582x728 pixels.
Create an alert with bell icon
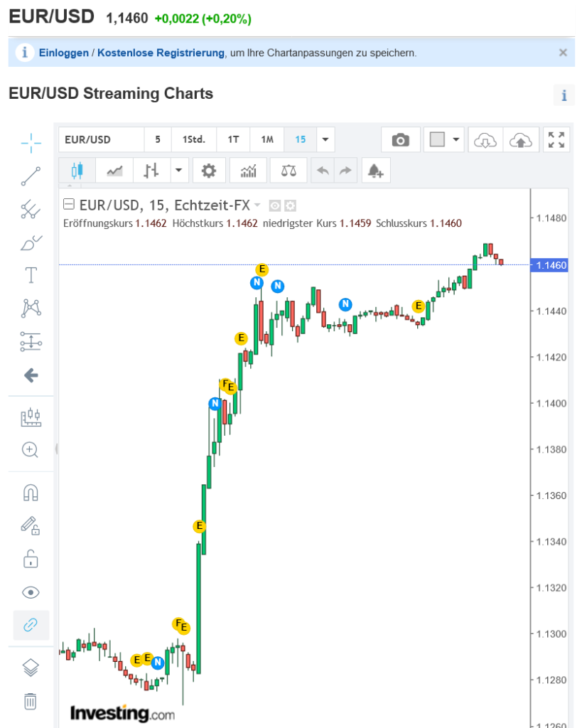[x=375, y=171]
